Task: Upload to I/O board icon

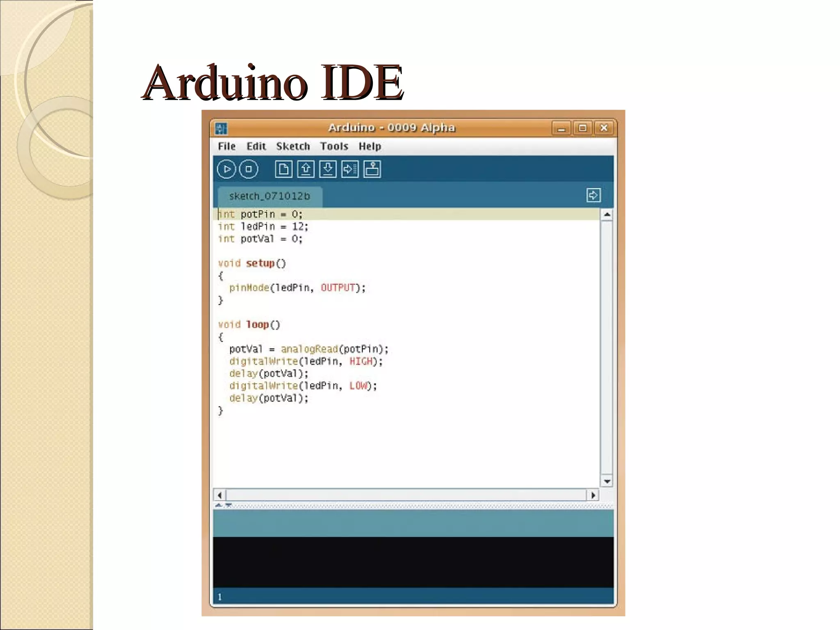Action: 350,169
